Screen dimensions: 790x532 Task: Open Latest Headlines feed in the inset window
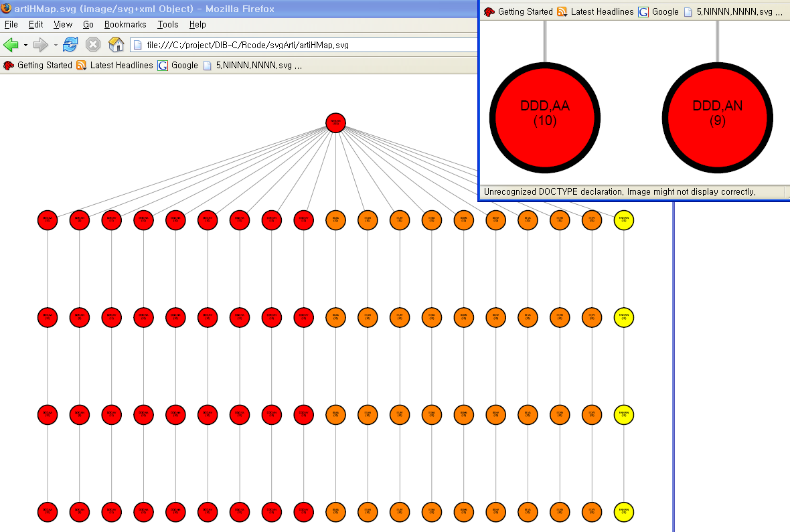pyautogui.click(x=595, y=11)
